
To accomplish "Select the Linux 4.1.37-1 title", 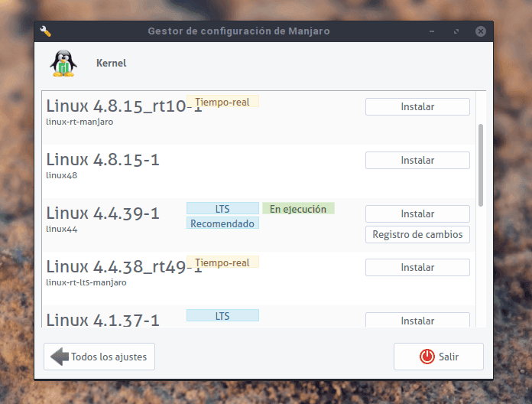I will (102, 320).
